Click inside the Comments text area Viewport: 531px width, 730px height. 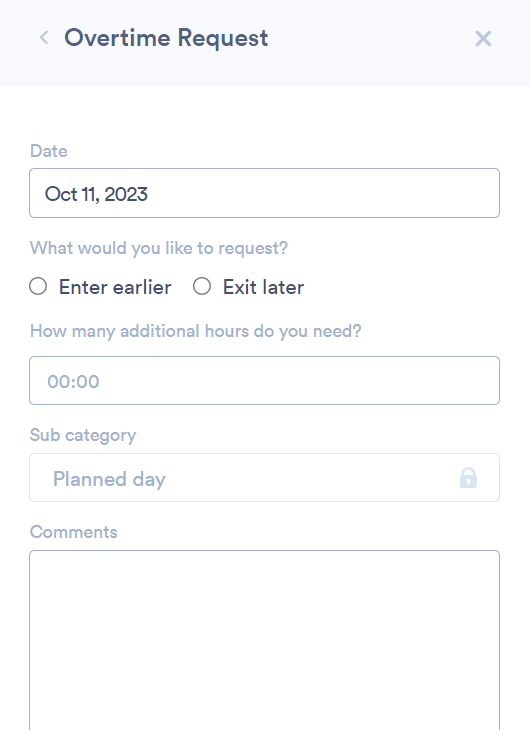tap(264, 641)
